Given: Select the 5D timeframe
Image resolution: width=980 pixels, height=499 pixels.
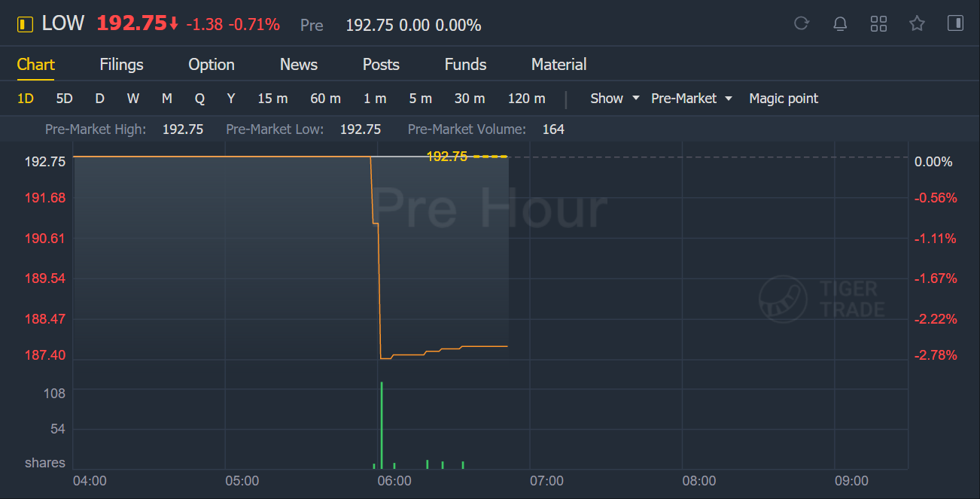Looking at the screenshot, I should (64, 99).
